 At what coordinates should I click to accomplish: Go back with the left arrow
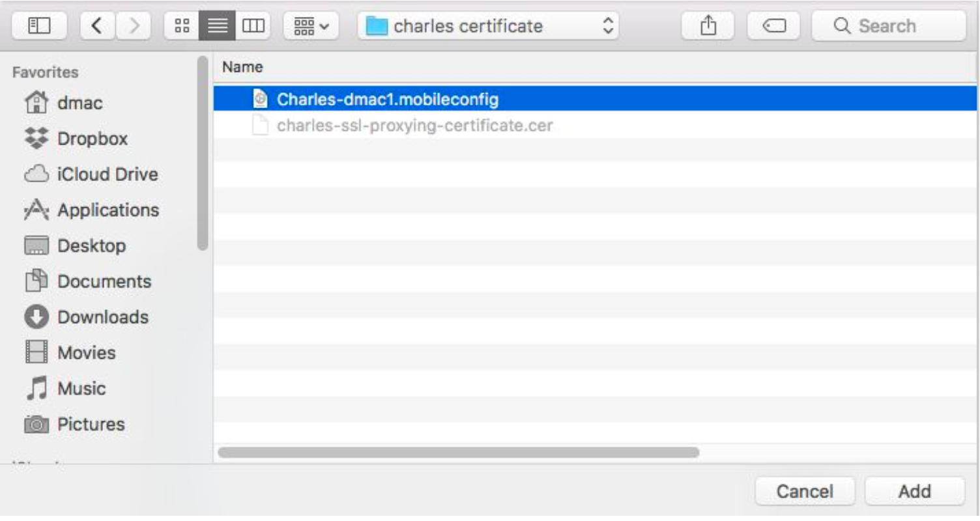coord(97,26)
